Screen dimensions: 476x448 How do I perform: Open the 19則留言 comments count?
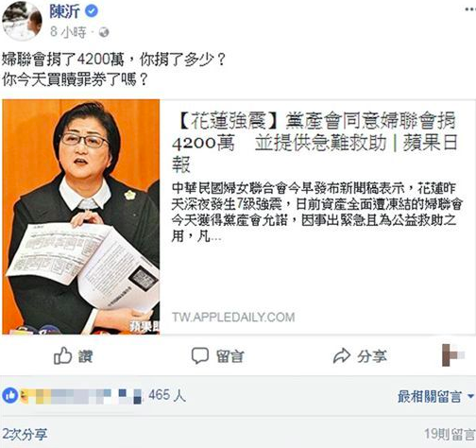[x=450, y=435]
